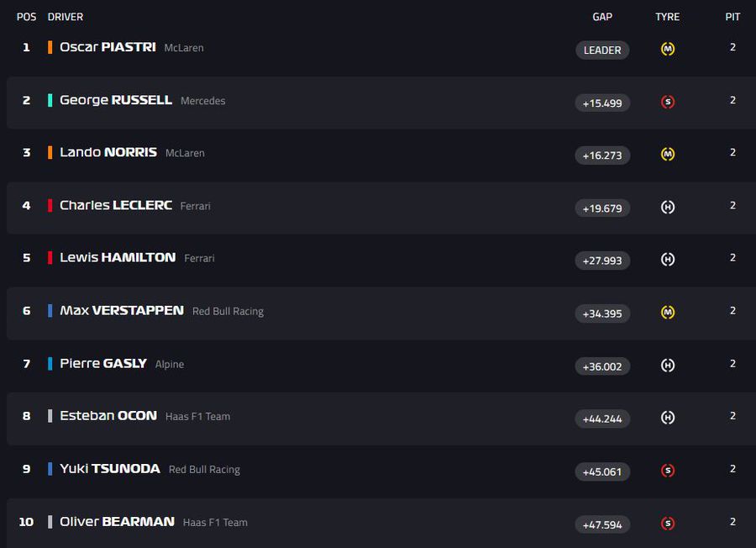Click the +44.244 gap badge for Ocon
756x548 pixels.
point(602,419)
